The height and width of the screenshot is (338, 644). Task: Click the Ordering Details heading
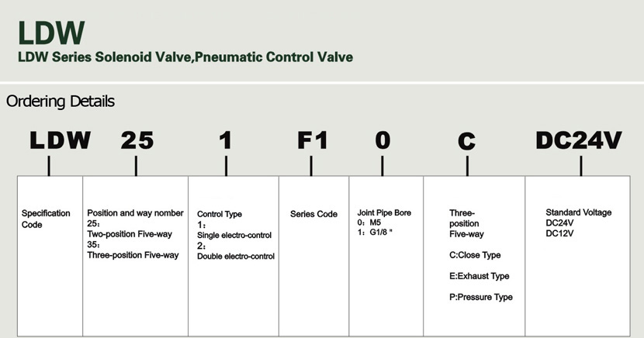[x=61, y=102]
